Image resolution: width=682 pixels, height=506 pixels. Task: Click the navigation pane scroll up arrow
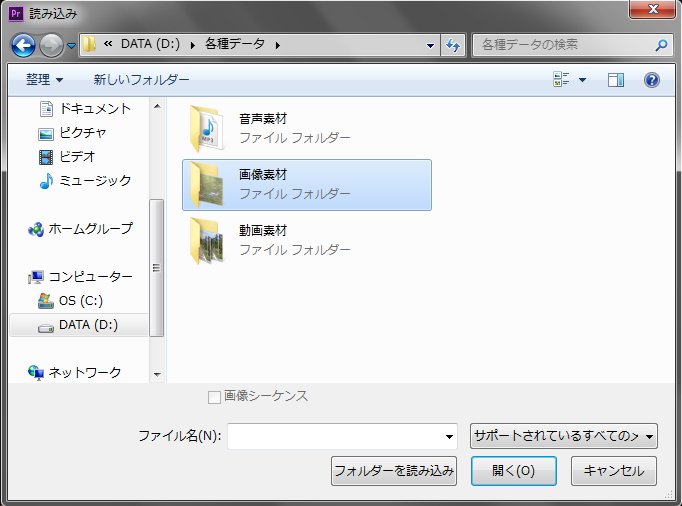pos(157,107)
